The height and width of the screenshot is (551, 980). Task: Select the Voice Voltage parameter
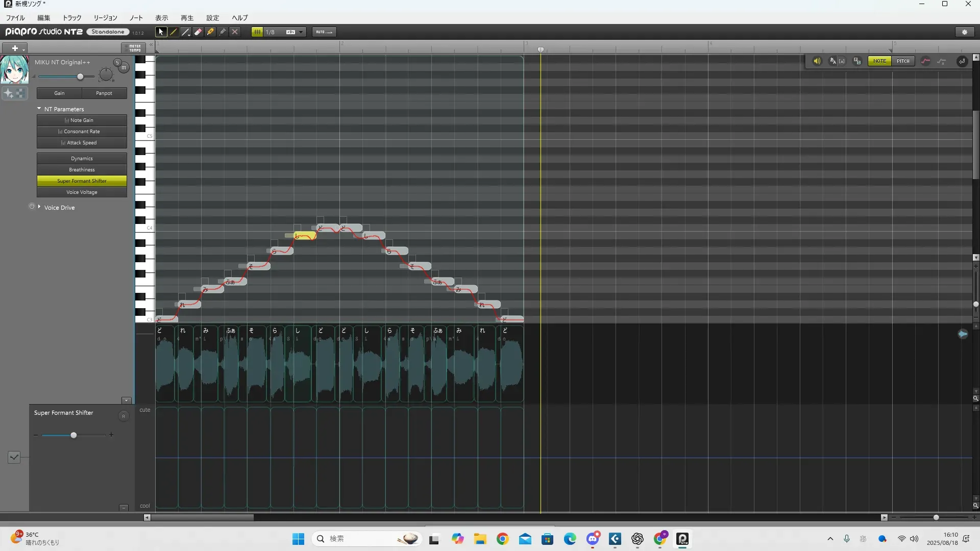click(x=82, y=192)
